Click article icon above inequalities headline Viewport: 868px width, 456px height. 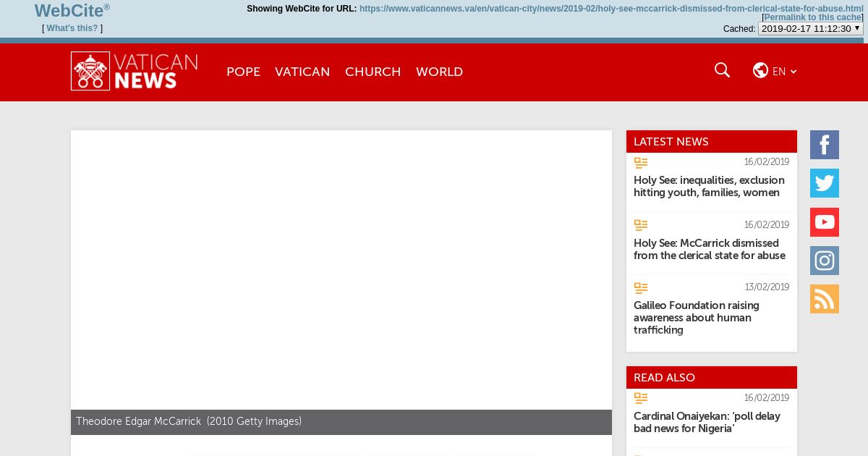coord(641,163)
